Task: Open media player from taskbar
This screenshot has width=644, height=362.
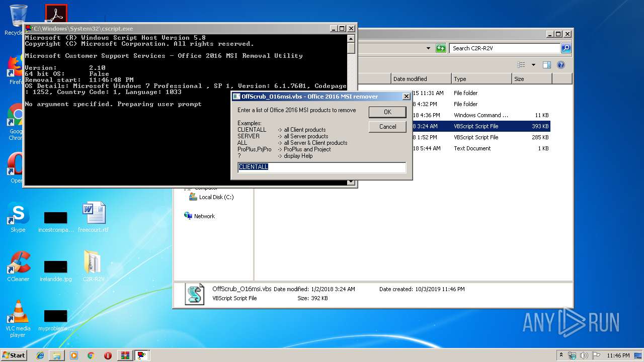Action: 74,355
